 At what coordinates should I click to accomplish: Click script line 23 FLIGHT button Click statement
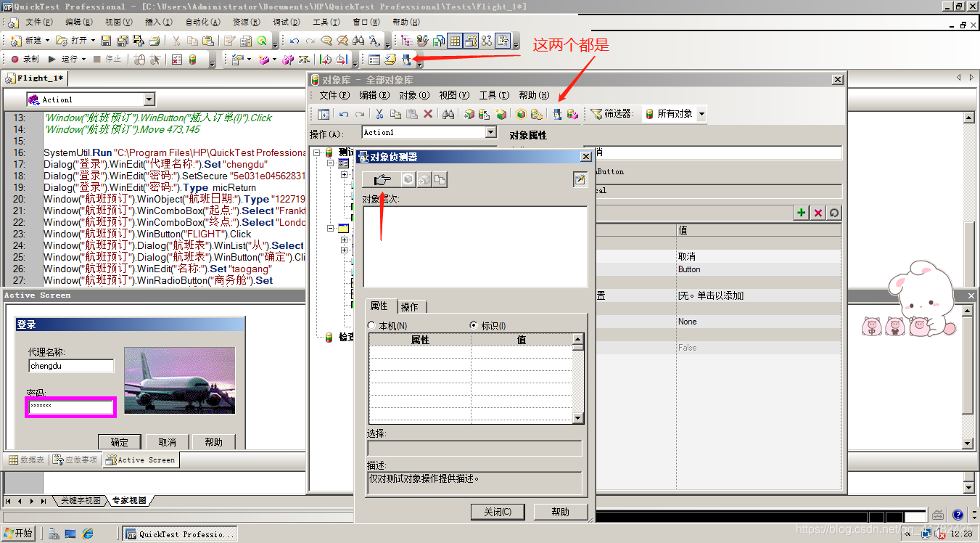[147, 234]
